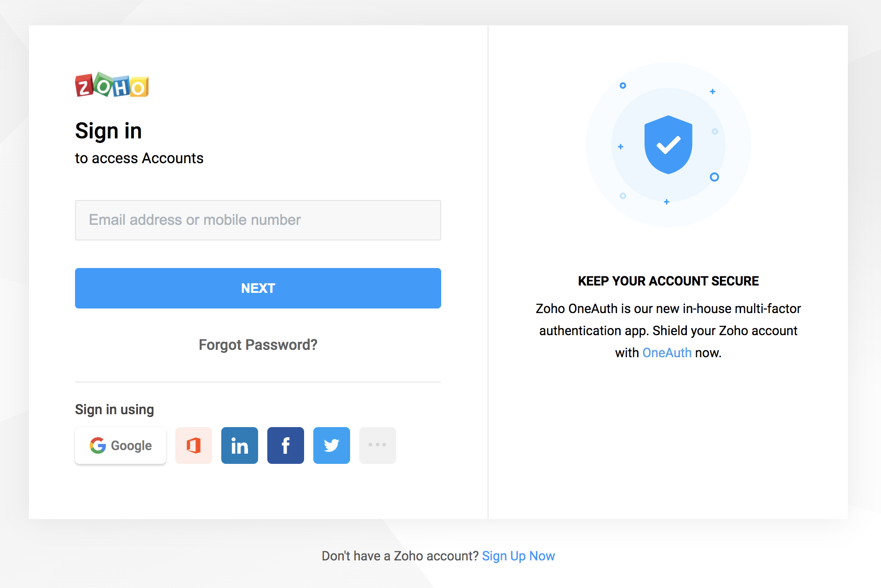Click the "KEEP YOUR ACCOUNT SECURE" heading
Image resolution: width=881 pixels, height=588 pixels.
coord(668,281)
